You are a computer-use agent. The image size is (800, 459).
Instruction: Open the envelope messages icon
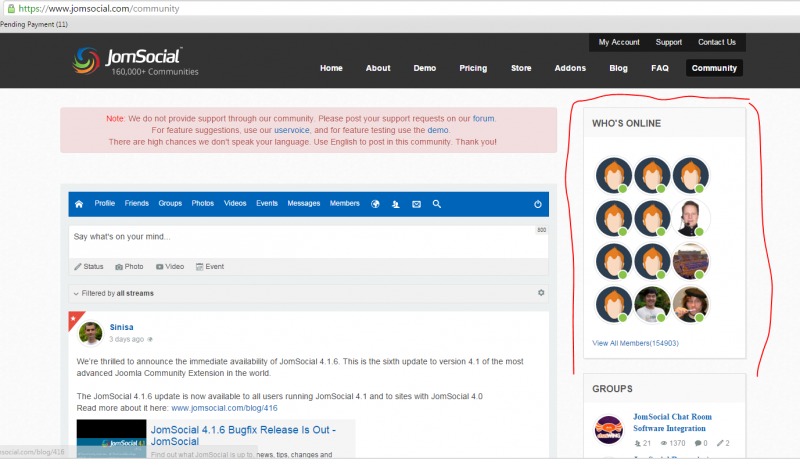(416, 204)
